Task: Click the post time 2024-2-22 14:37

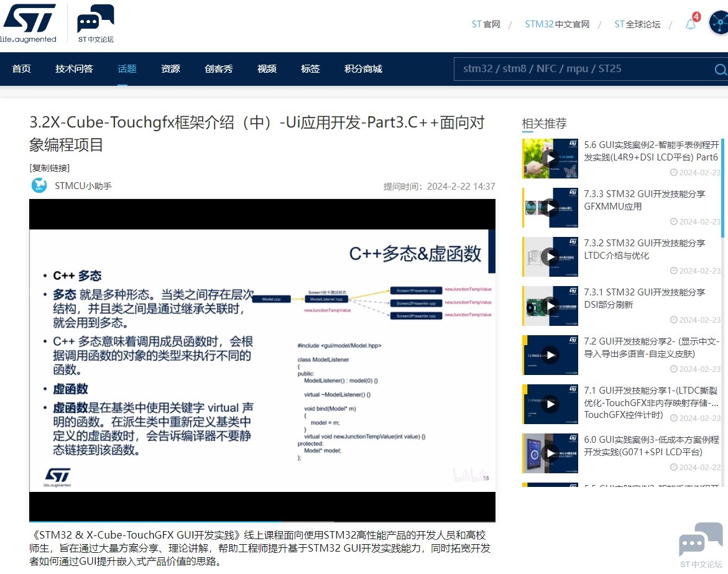Action: (461, 186)
